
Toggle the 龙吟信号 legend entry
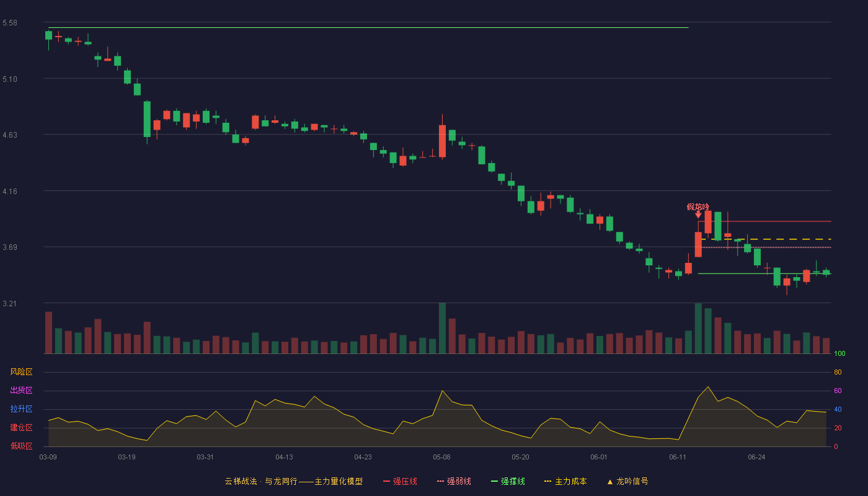click(x=627, y=481)
